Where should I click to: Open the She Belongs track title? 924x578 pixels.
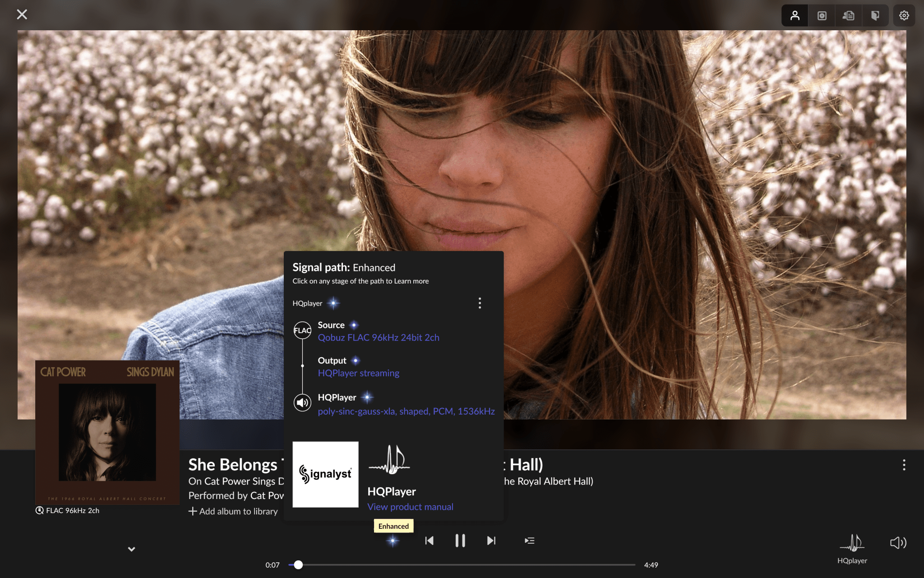click(236, 465)
